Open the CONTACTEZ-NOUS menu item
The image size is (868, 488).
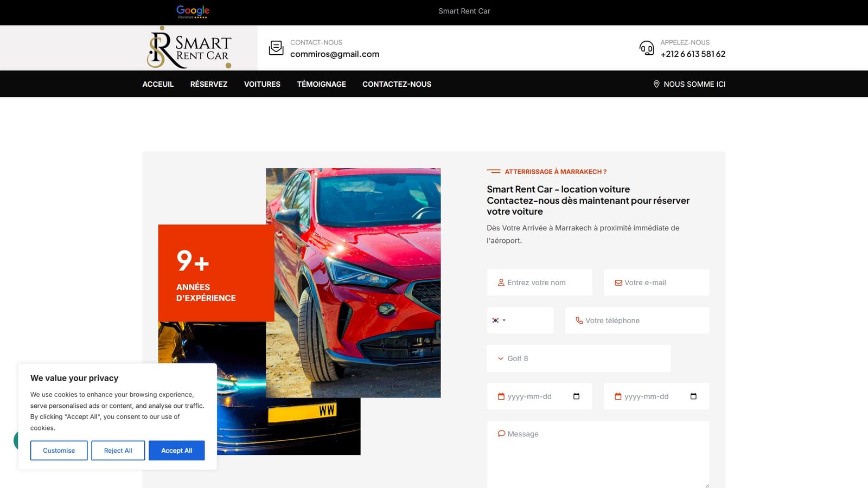click(397, 84)
